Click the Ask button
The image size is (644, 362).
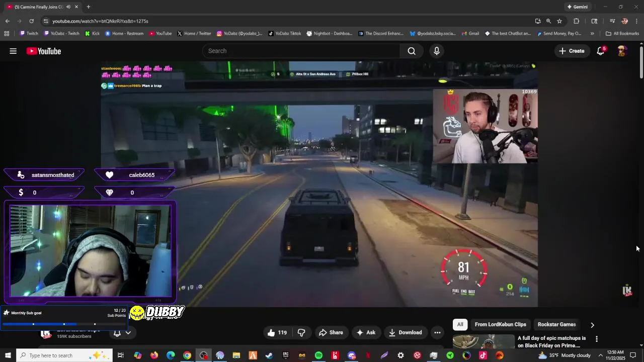click(366, 332)
